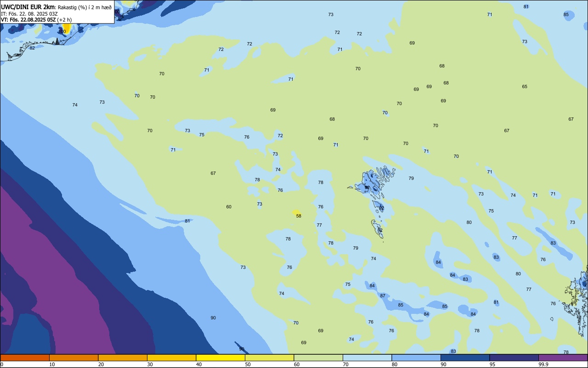This screenshot has width=588, height=368.
Task: Click the small yellow low-humidity patch by 58
Action: coord(296,212)
